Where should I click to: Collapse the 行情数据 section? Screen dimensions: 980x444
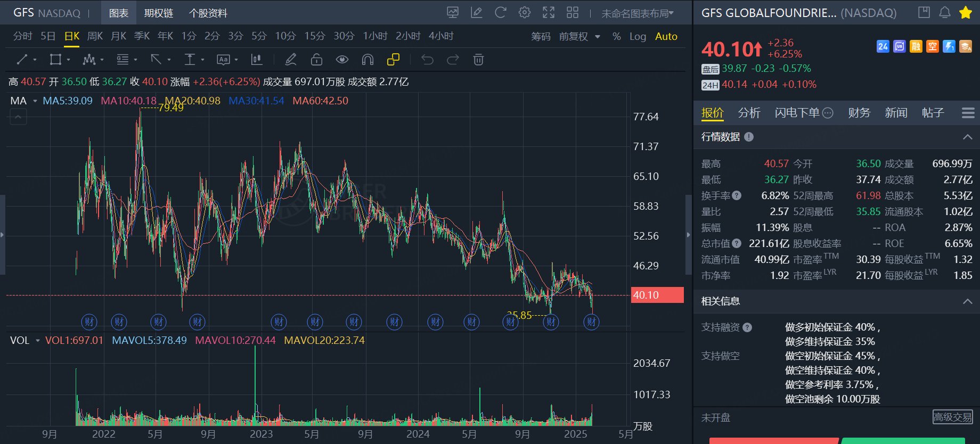[967, 137]
